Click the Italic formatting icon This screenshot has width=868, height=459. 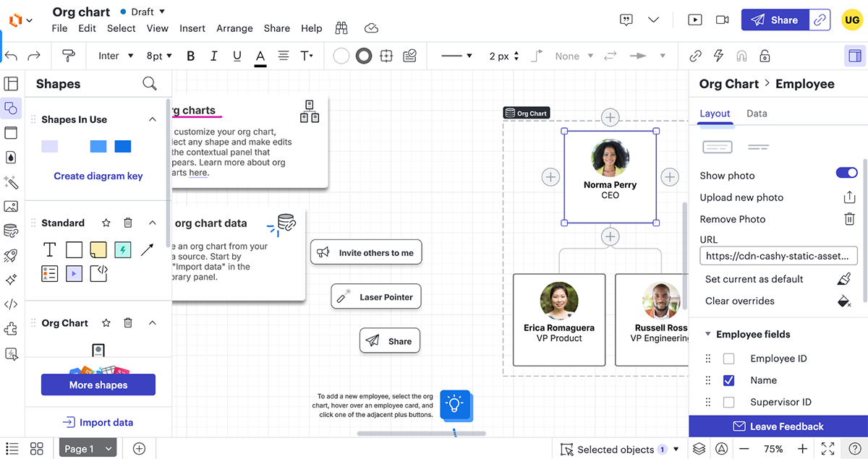click(213, 56)
